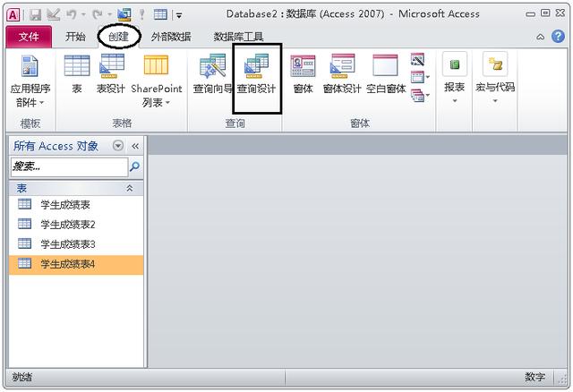Select the table 学生成绩表

click(x=76, y=205)
